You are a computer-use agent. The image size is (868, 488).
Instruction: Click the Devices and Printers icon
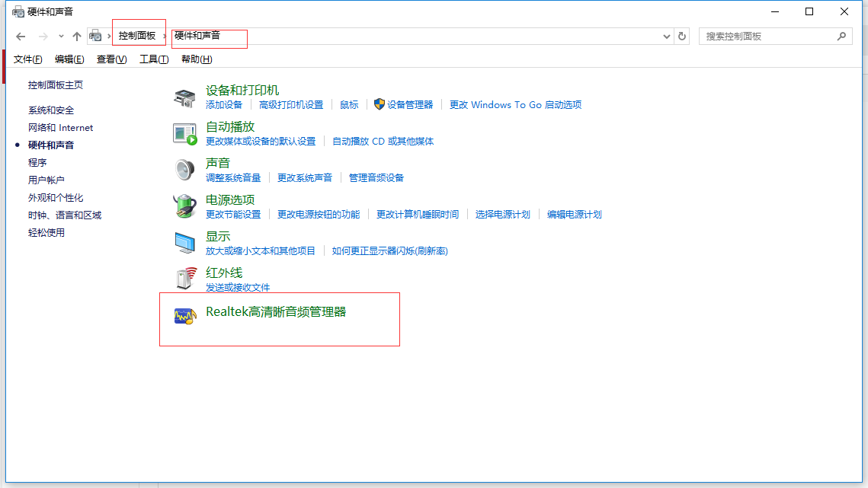184,98
